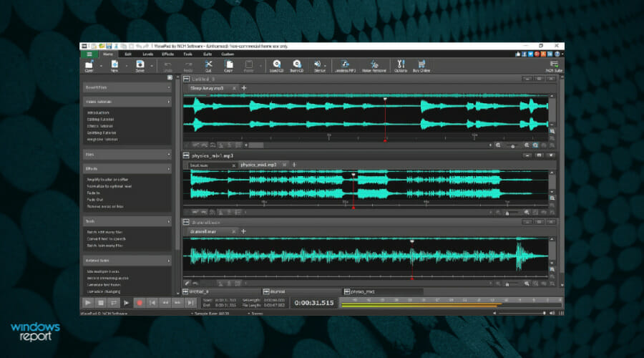
Task: Switch to the physics_mix1 window tab at bottom
Action: tap(383, 291)
